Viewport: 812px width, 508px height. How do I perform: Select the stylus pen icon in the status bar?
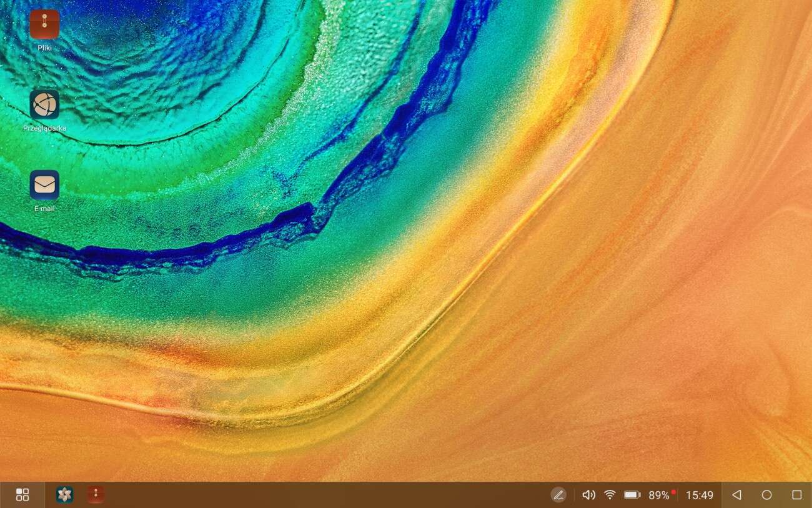pos(558,494)
